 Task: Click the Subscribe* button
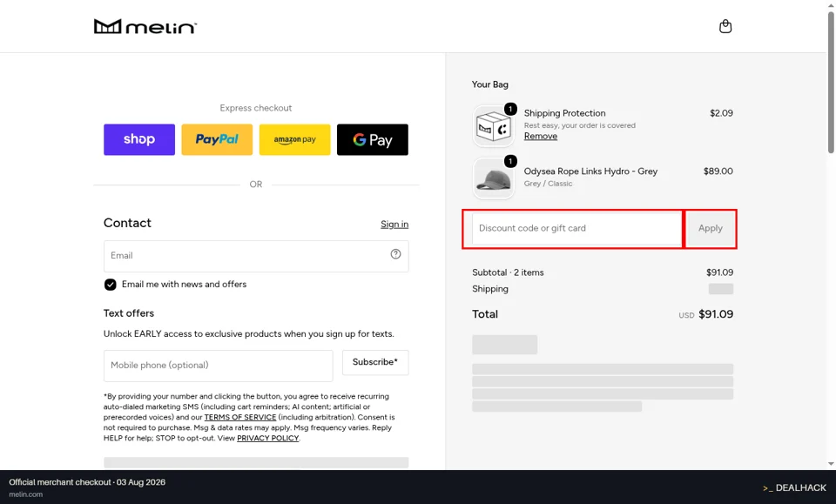375,362
